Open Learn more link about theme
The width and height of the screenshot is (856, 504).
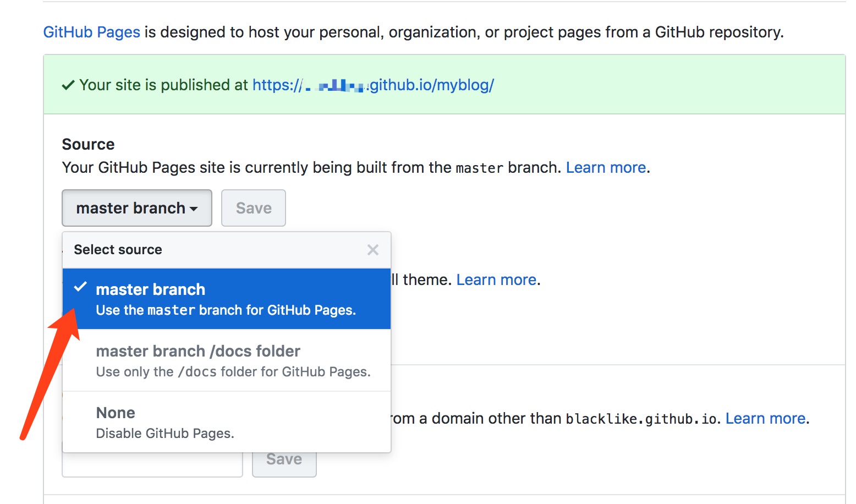[496, 280]
